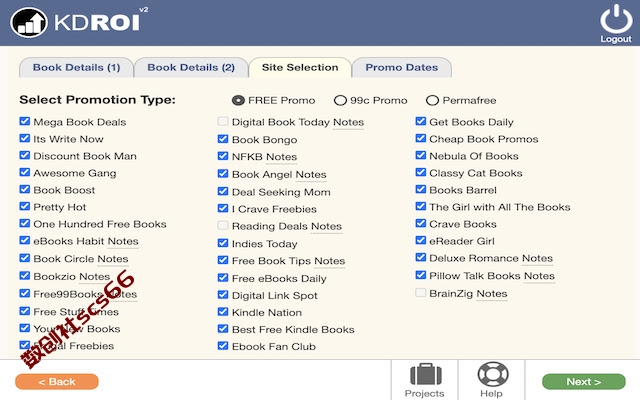Toggle Digital Link Spot checkbox
This screenshot has height=400, width=640.
click(223, 295)
